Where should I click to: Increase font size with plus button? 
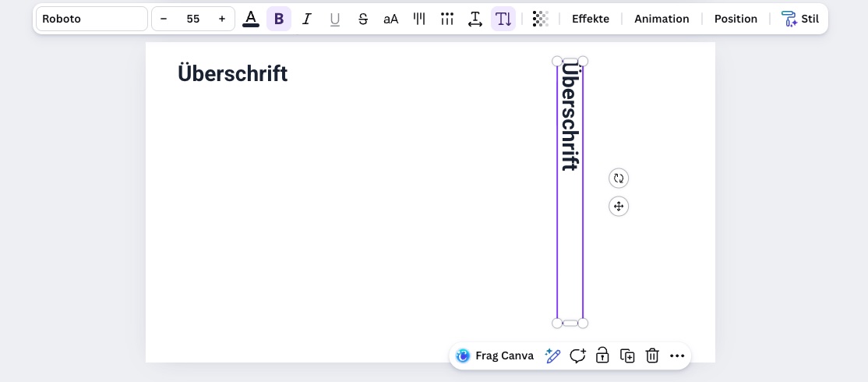(222, 19)
